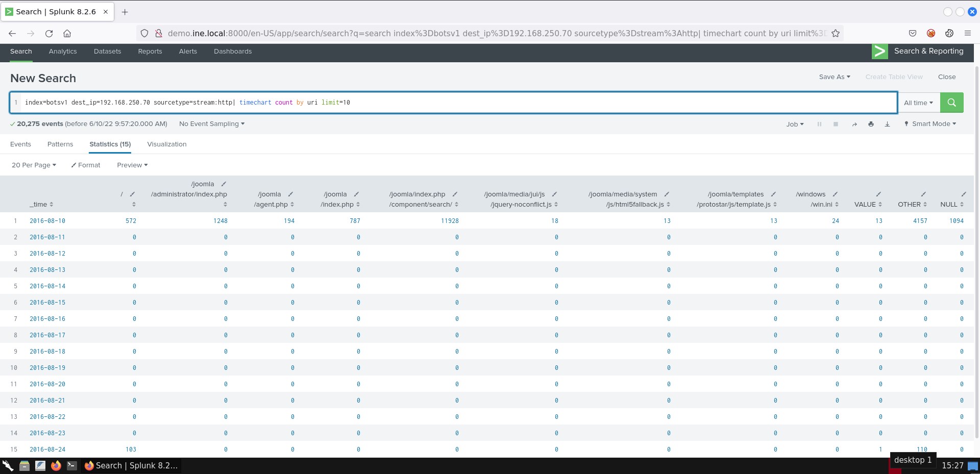Export results with the download icon
Screen dimensions: 980x474
point(887,124)
